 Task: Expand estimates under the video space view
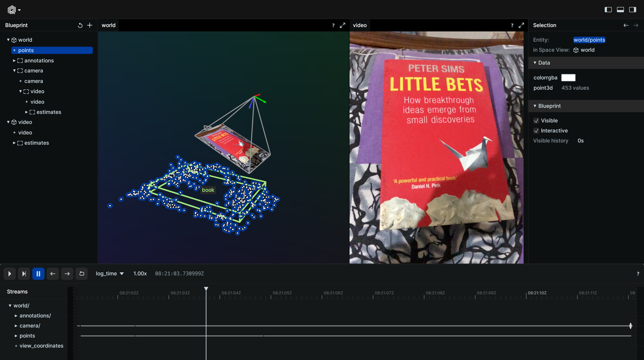coord(14,143)
